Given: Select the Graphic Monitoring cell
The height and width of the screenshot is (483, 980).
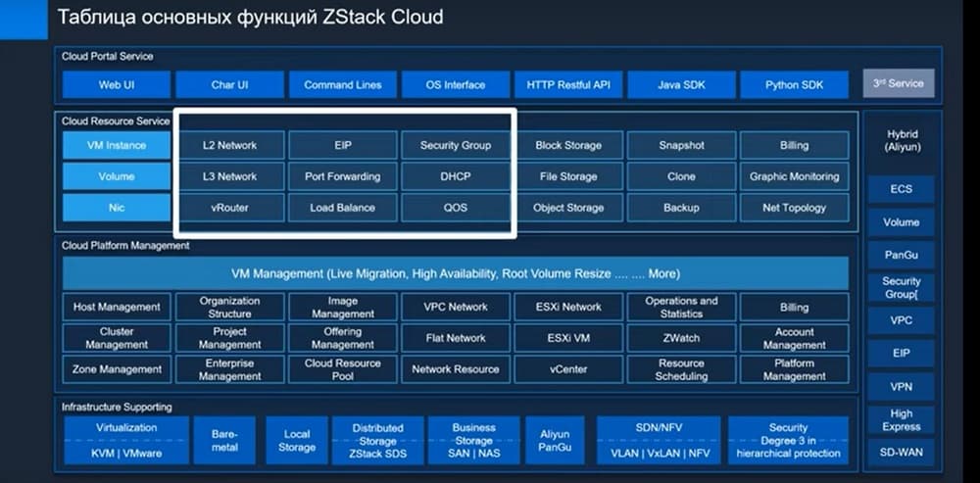Looking at the screenshot, I should 795,176.
